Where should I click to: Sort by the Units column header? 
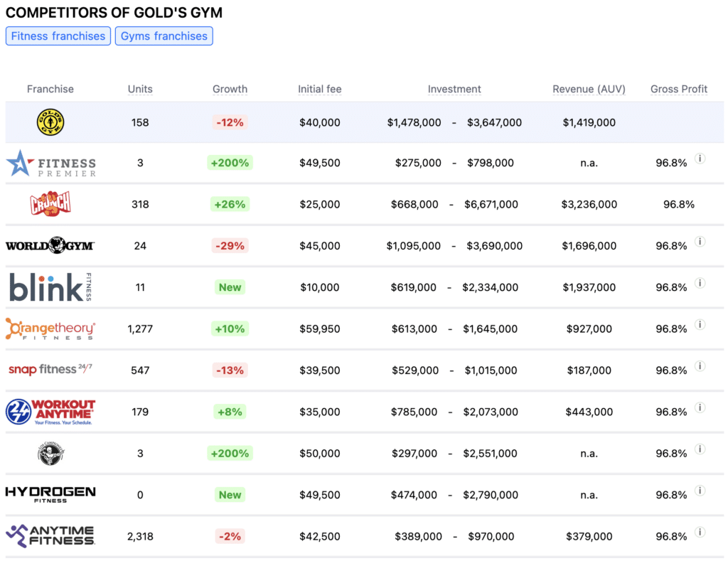pos(140,89)
